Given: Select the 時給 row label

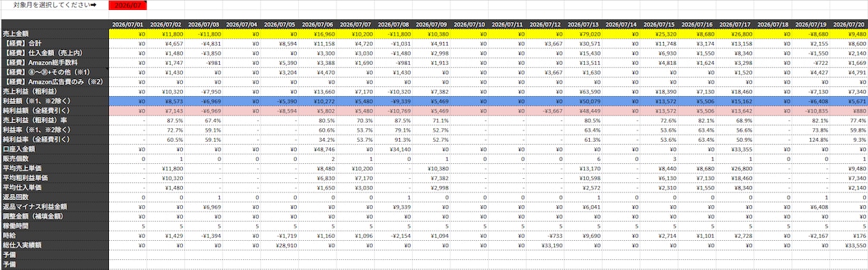Looking at the screenshot, I should point(55,236).
